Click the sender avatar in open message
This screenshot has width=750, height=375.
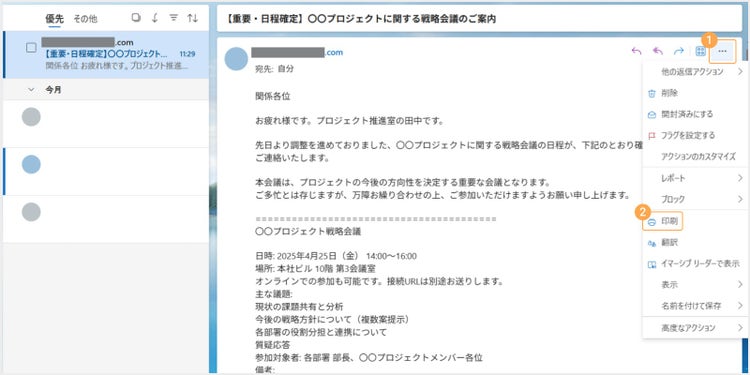point(236,59)
